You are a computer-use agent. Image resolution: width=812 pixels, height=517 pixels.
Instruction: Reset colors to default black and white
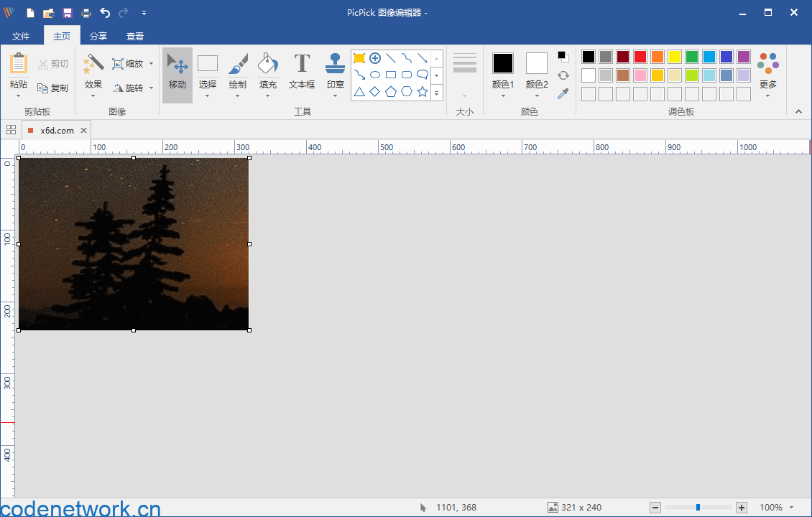click(563, 57)
